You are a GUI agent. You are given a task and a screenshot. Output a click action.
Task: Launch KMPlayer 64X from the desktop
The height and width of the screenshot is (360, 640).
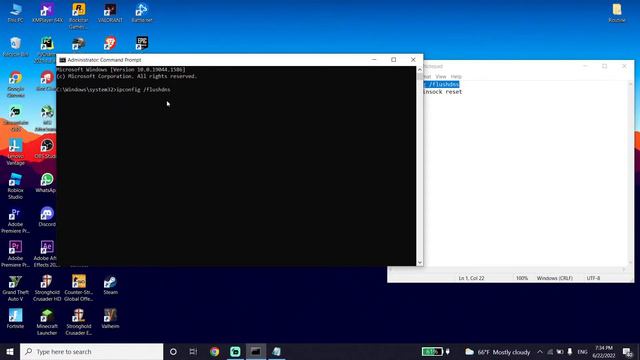pos(47,12)
